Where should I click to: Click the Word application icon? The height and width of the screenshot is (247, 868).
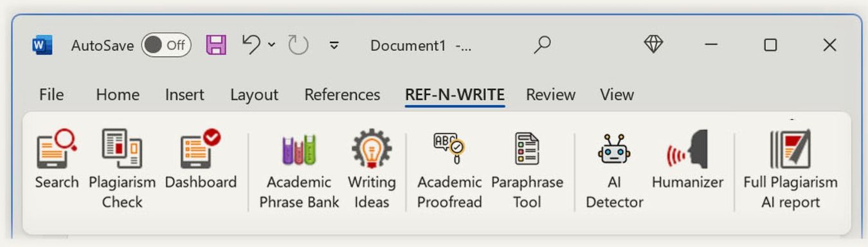(x=42, y=45)
